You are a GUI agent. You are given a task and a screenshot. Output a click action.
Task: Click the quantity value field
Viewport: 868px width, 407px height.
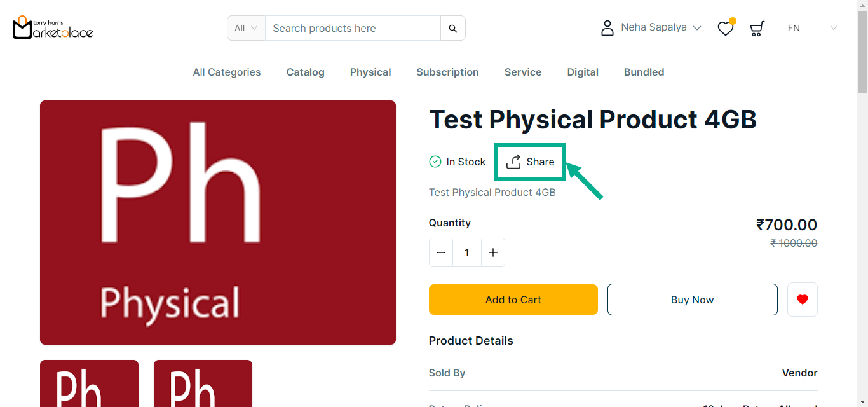(x=466, y=252)
